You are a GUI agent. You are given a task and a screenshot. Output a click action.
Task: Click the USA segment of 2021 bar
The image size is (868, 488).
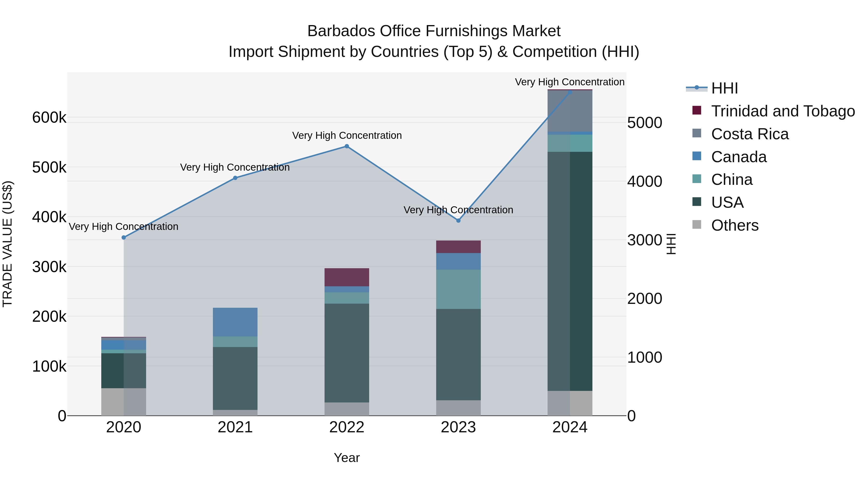click(235, 378)
